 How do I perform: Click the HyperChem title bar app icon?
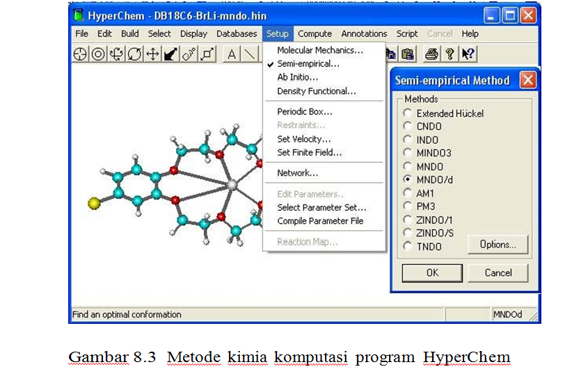79,15
